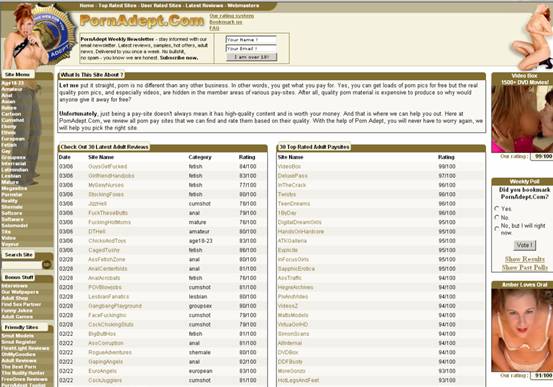553x387 pixels.
Task: Open the Home menu item
Action: pyautogui.click(x=87, y=6)
